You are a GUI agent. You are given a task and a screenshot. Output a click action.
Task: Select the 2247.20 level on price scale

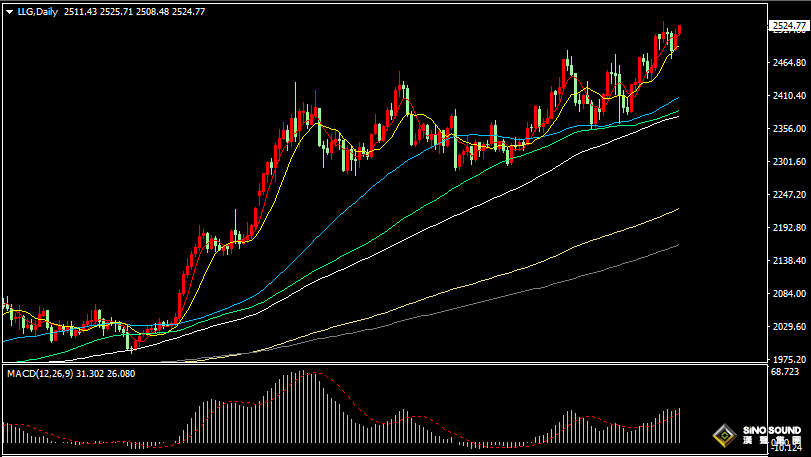(x=788, y=195)
